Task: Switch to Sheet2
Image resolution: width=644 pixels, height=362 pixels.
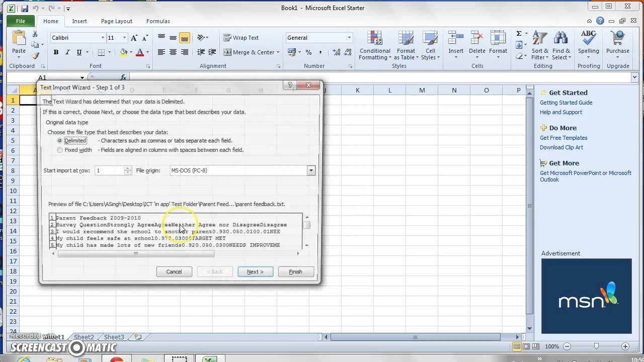Action: pyautogui.click(x=84, y=337)
